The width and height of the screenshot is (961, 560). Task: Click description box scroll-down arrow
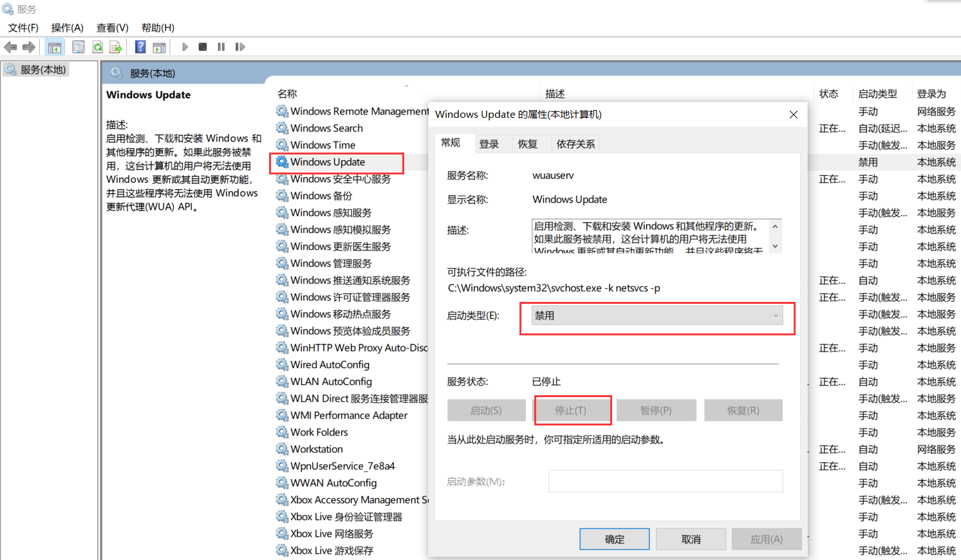[x=775, y=246]
